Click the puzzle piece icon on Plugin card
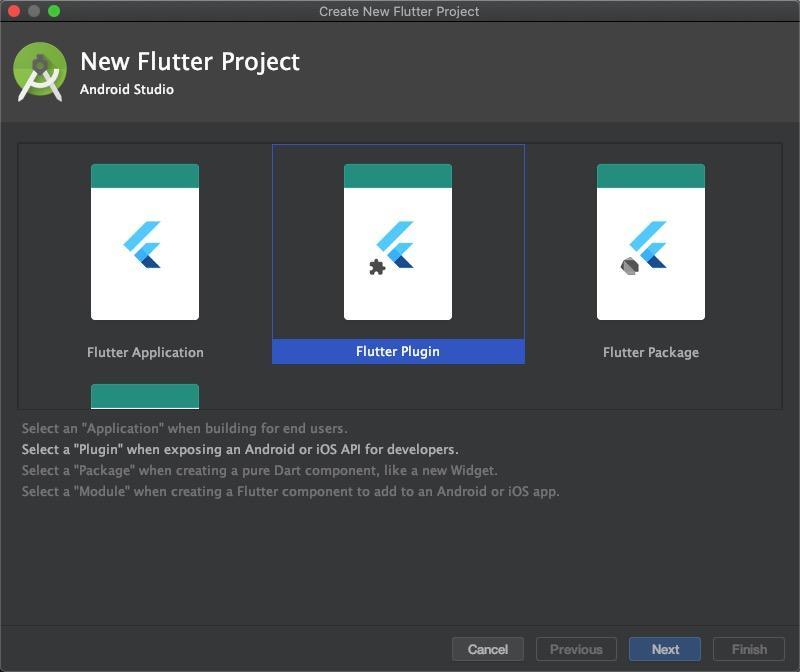 pos(377,267)
